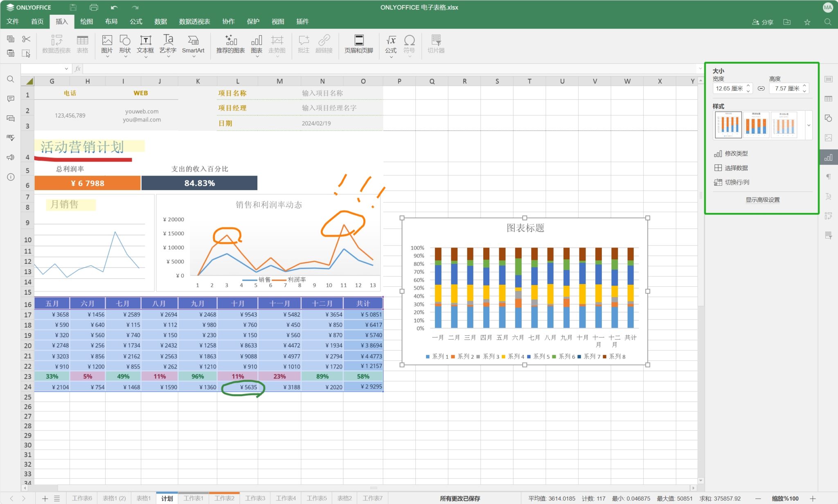Open 显示高级设置 advanced settings link
The height and width of the screenshot is (504, 838).
tap(762, 200)
